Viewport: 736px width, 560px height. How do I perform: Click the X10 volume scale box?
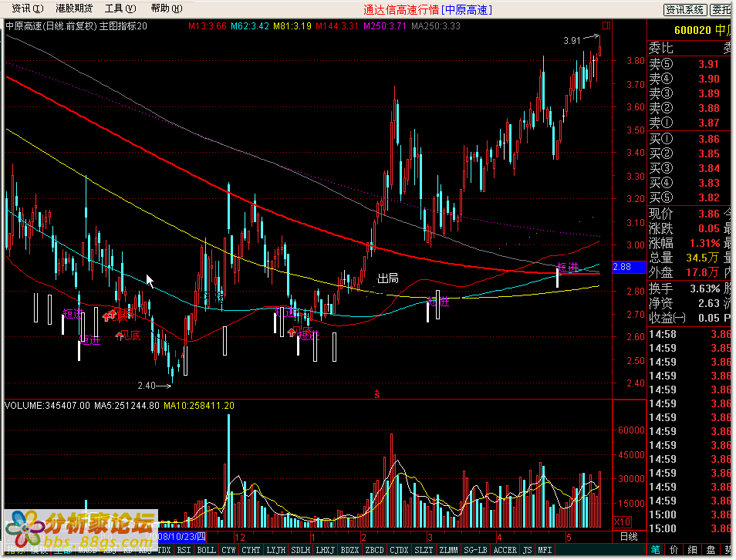pos(623,522)
